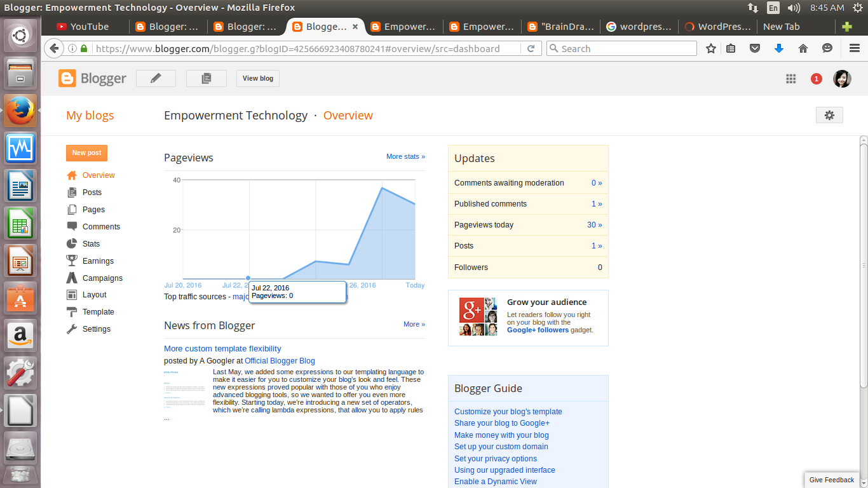This screenshot has height=488, width=868.
Task: Open LibreOffice Writer from the launcher
Action: coord(20,187)
